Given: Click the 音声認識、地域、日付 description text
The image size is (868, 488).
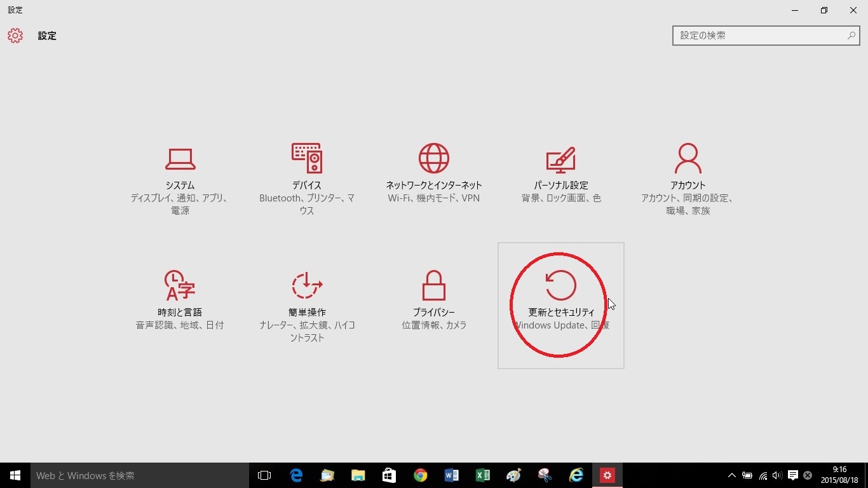Looking at the screenshot, I should (x=180, y=325).
